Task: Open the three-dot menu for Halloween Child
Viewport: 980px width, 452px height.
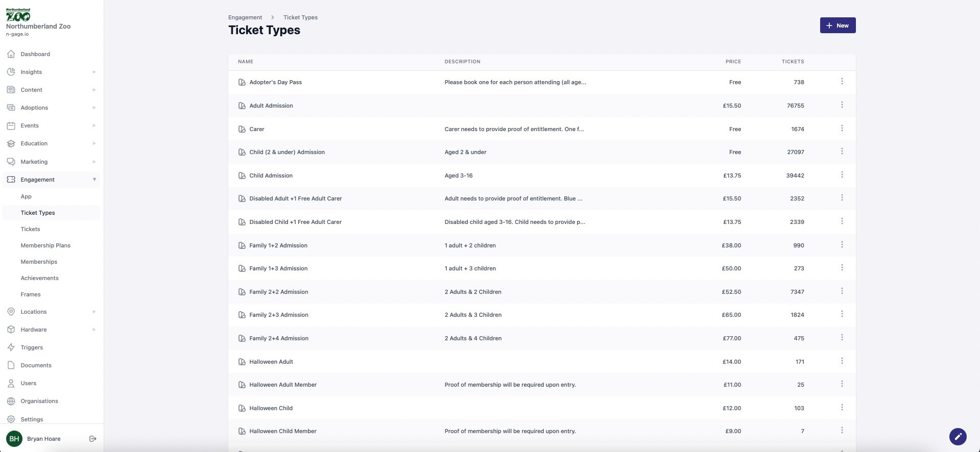Action: [x=842, y=408]
